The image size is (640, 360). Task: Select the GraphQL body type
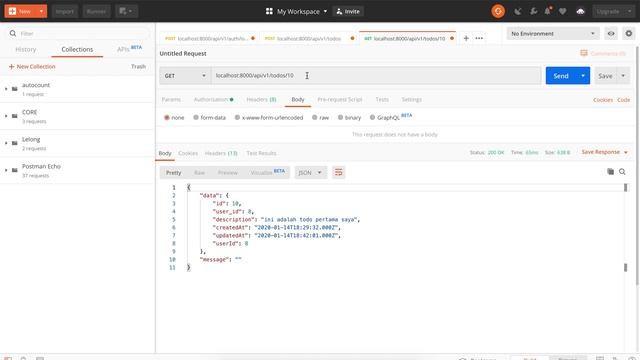[x=384, y=118]
